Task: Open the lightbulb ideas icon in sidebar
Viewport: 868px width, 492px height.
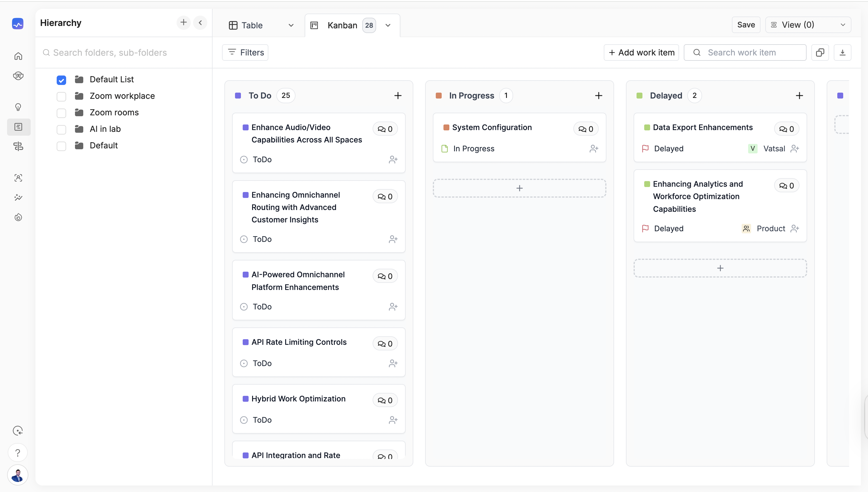Action: [18, 107]
